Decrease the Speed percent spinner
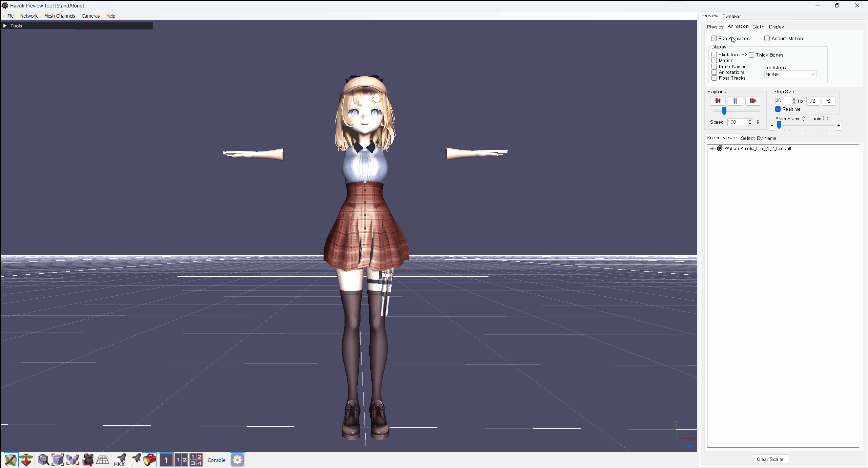 (x=750, y=124)
